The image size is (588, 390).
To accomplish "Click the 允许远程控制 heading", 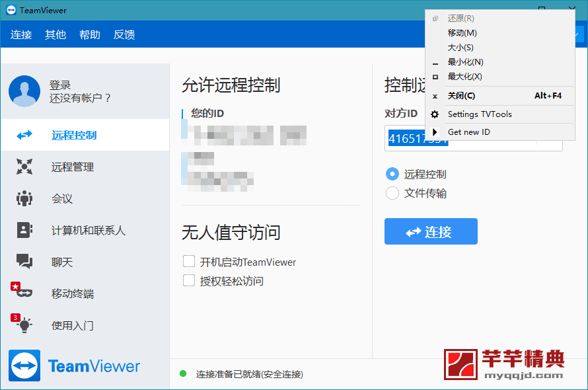I will [x=231, y=85].
